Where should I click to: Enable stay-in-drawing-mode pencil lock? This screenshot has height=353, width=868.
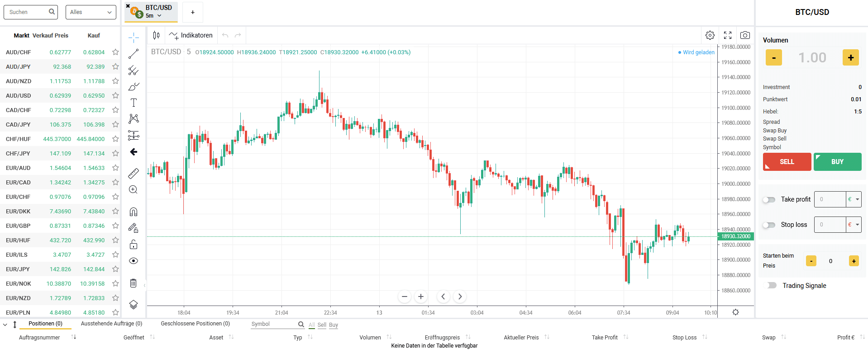134,228
